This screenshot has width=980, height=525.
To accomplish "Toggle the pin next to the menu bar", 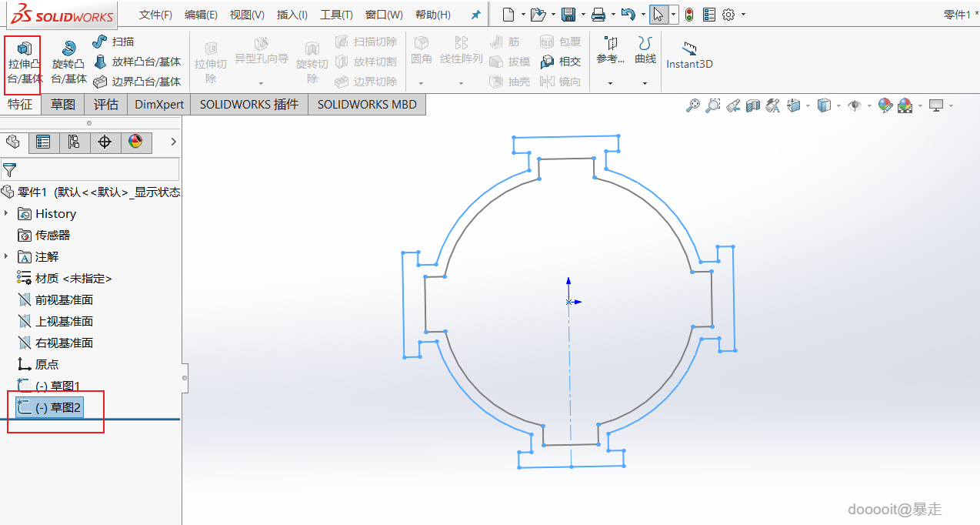I will click(475, 15).
